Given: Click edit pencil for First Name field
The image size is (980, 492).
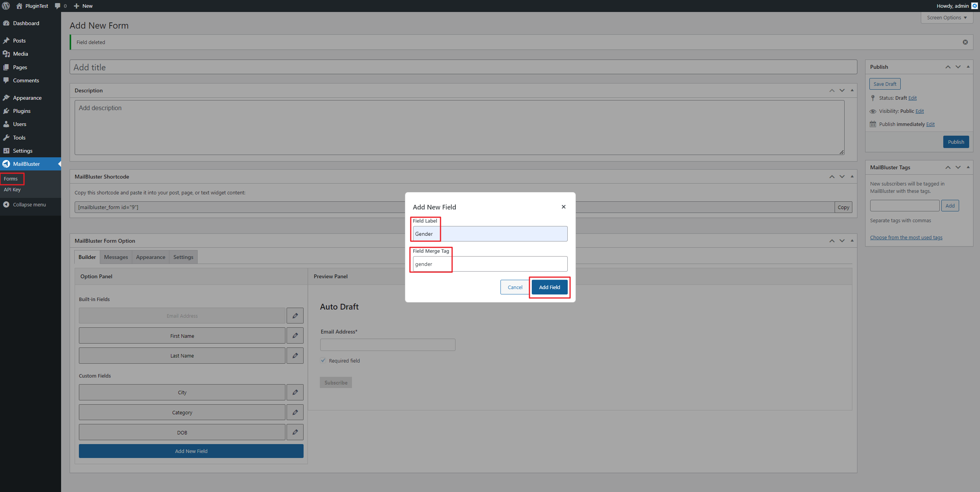Looking at the screenshot, I should pyautogui.click(x=295, y=335).
